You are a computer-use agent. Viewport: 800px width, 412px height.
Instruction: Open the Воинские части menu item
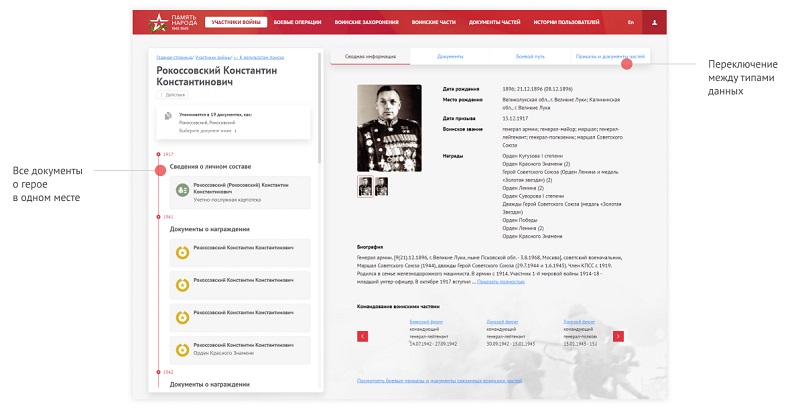point(434,22)
